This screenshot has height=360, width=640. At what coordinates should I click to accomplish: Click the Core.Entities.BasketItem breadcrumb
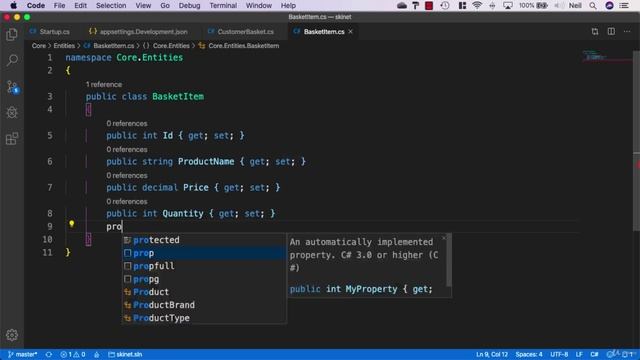tap(239, 46)
